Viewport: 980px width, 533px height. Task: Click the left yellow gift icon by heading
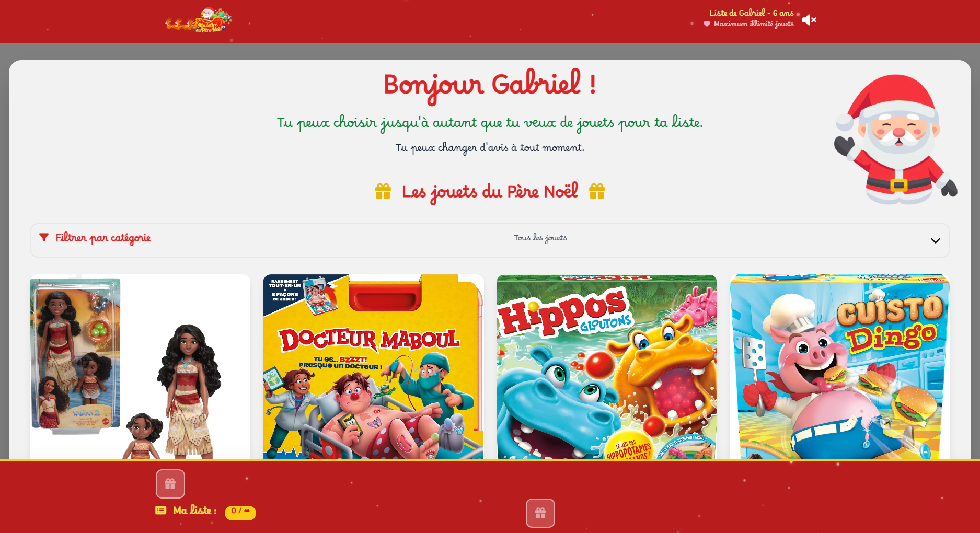383,191
